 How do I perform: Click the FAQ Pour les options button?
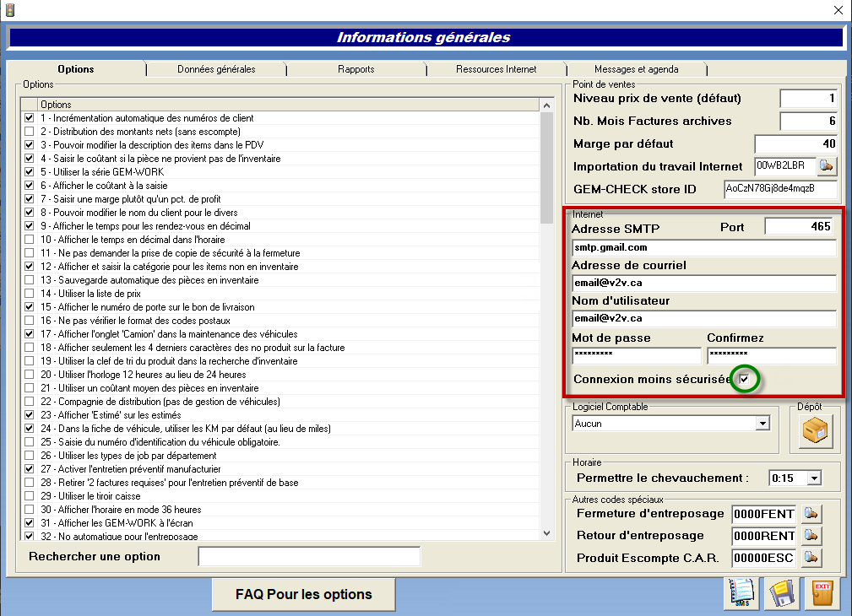pos(303,594)
